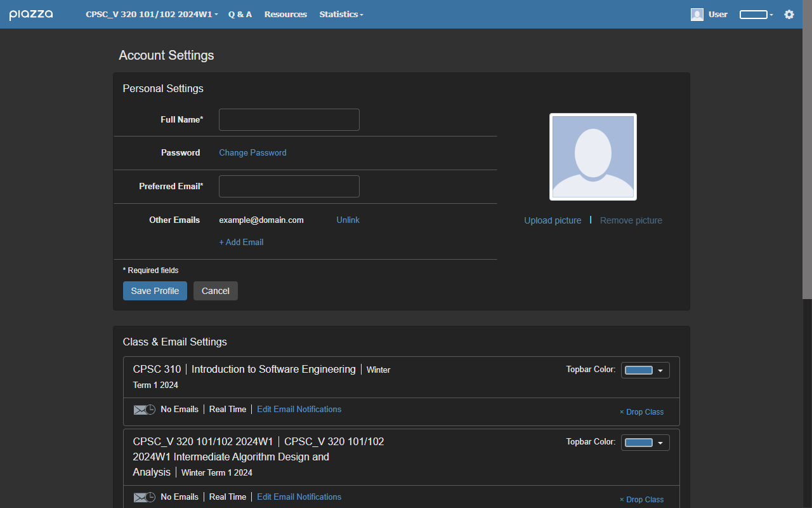Click the '* Required fields' note
The image size is (812, 508).
click(150, 271)
